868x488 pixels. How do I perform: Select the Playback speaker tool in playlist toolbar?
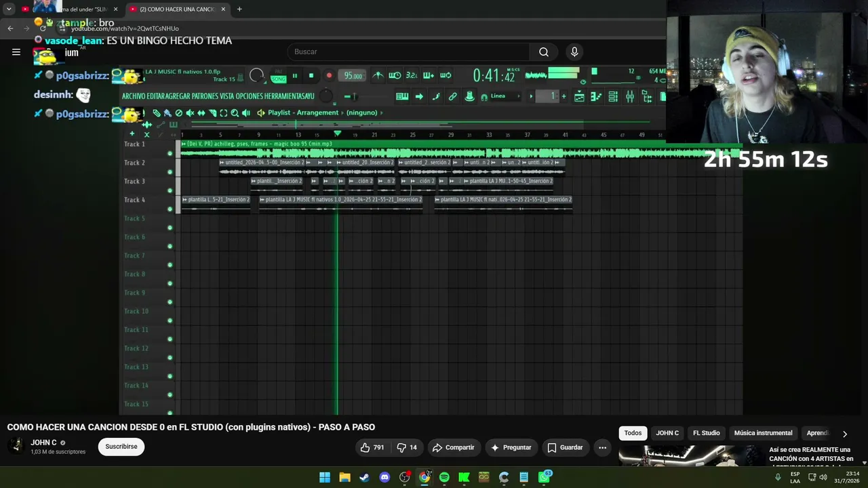coord(246,113)
